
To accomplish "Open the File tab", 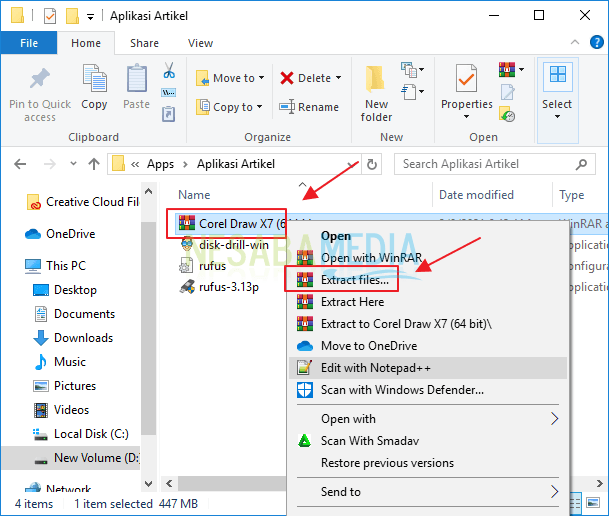I will (x=29, y=43).
